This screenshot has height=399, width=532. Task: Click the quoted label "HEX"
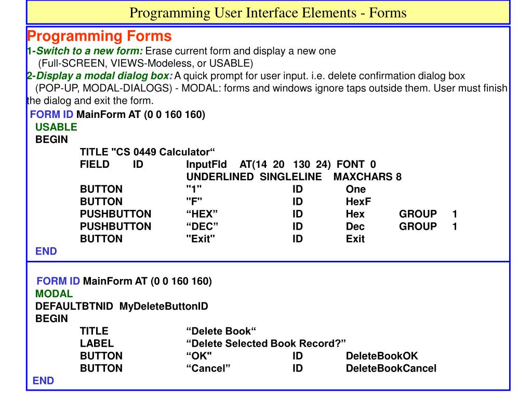point(202,214)
